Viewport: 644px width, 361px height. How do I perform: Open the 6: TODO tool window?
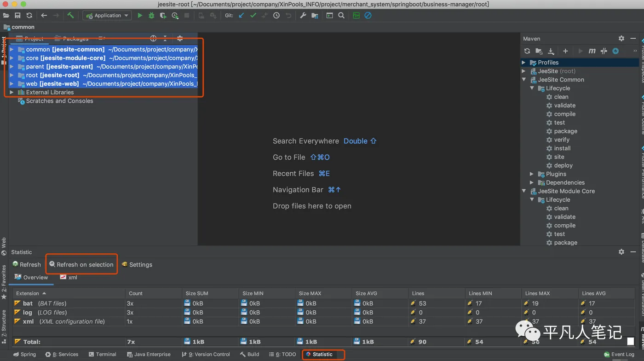coord(283,355)
